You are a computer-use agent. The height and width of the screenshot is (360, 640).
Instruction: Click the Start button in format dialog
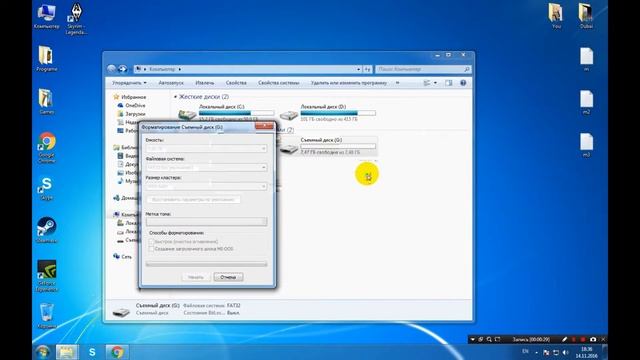pyautogui.click(x=196, y=277)
